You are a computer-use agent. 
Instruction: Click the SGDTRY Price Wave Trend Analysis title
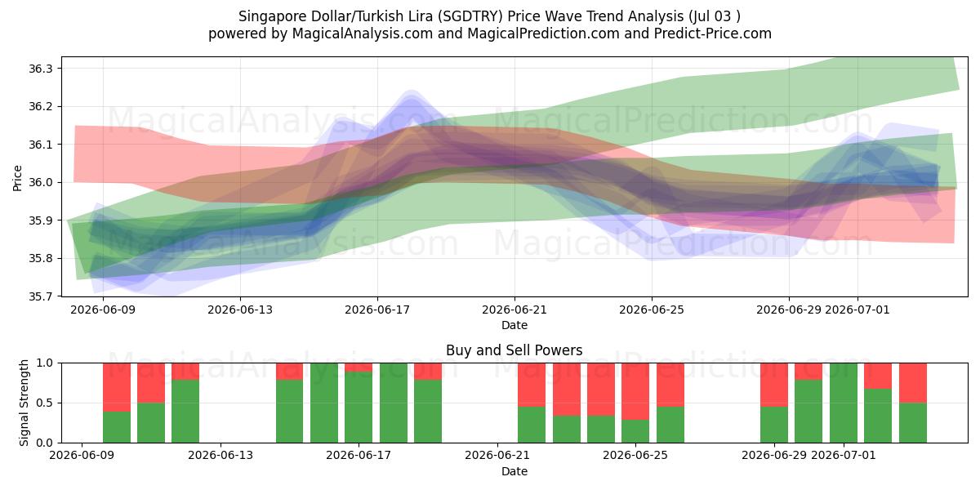[x=490, y=16]
